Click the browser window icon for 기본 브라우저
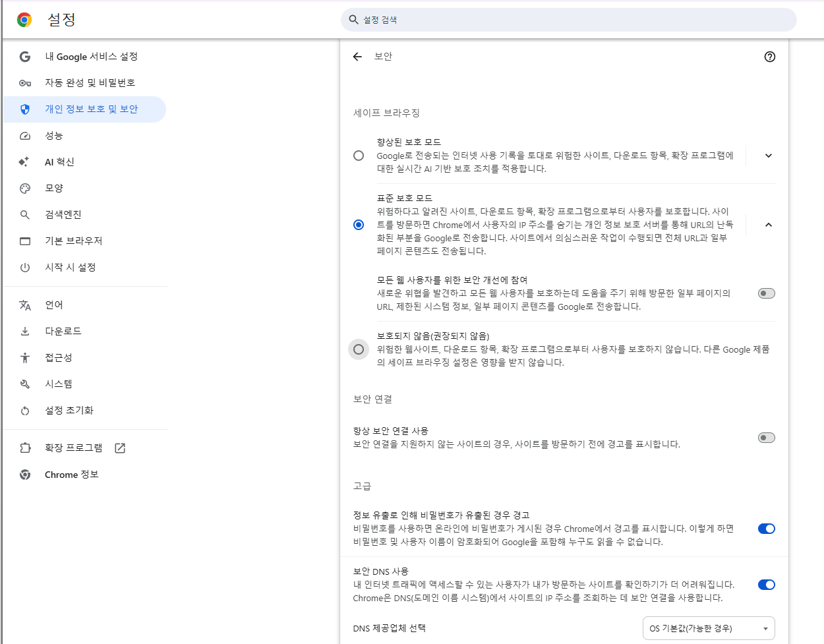The width and height of the screenshot is (824, 644). 25,241
